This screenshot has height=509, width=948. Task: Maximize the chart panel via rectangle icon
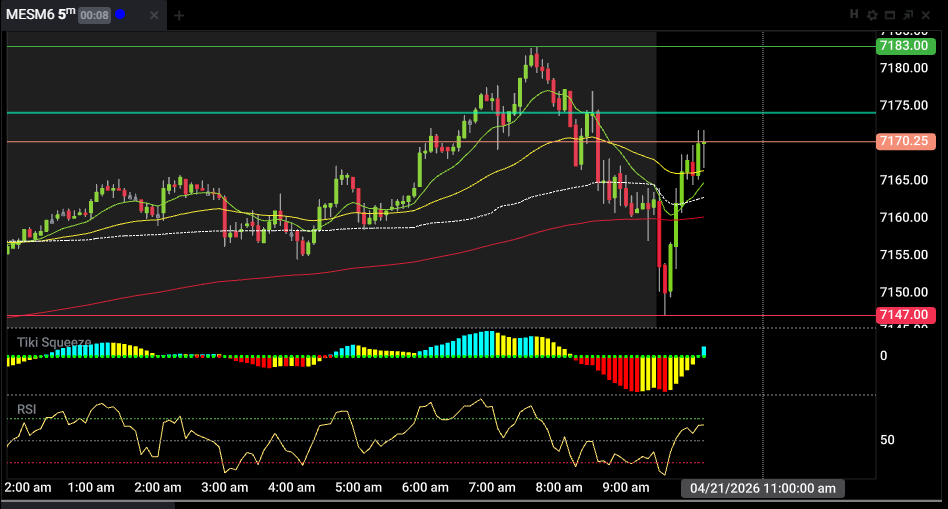click(890, 15)
